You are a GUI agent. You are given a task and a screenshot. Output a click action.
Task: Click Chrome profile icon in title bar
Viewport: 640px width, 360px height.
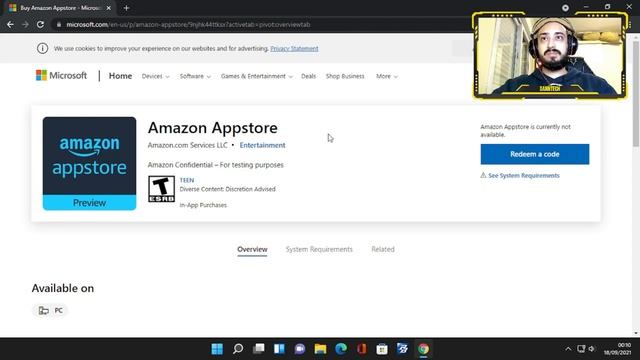click(565, 8)
